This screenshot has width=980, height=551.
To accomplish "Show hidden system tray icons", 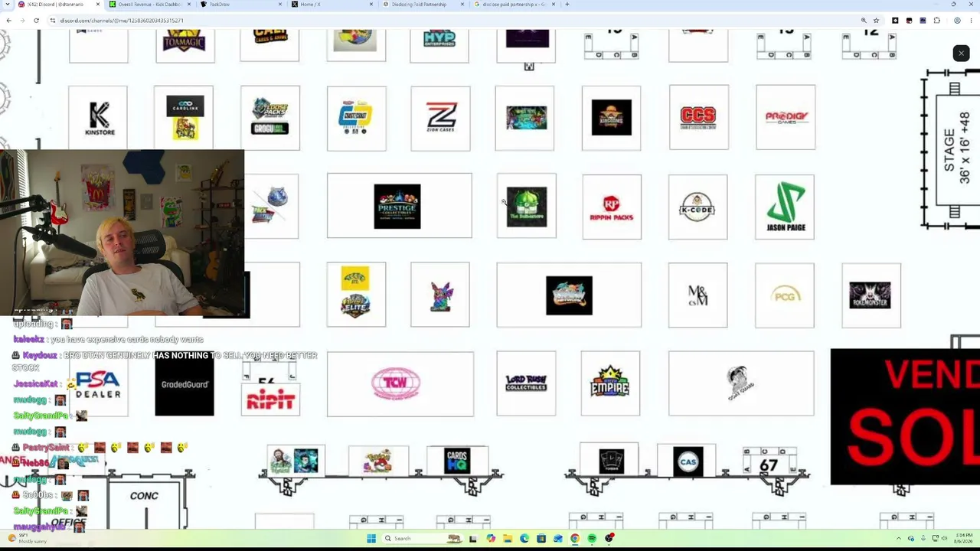I will click(x=900, y=539).
